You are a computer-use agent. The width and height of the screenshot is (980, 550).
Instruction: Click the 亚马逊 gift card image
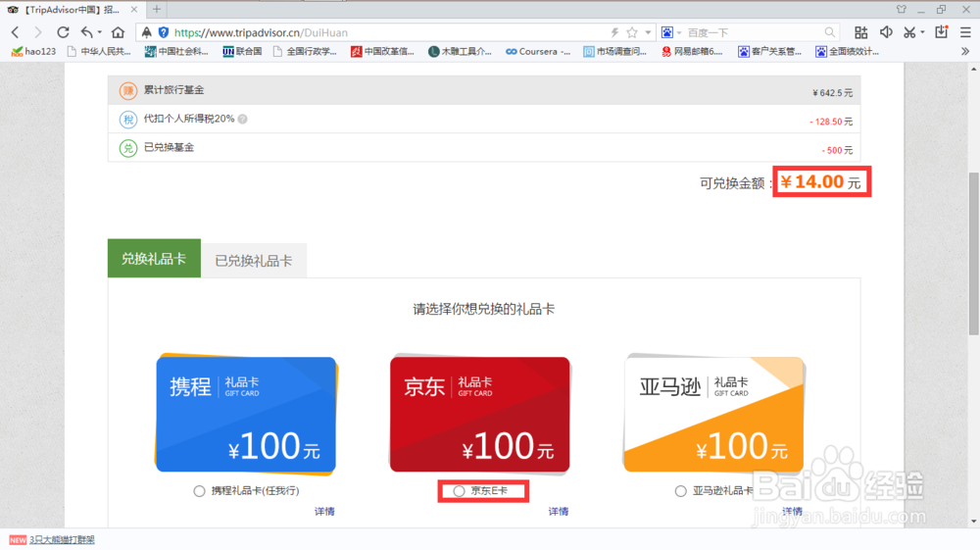713,414
